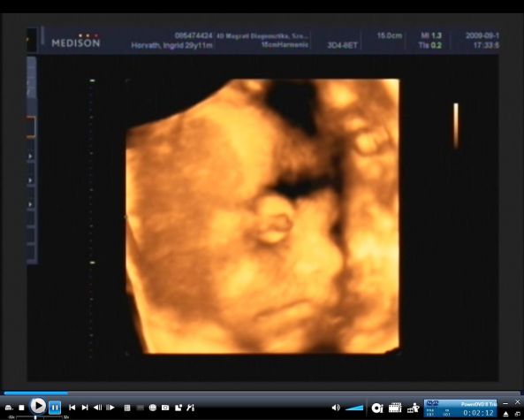Step backward one frame
This screenshot has width=524, height=420.
[97, 408]
